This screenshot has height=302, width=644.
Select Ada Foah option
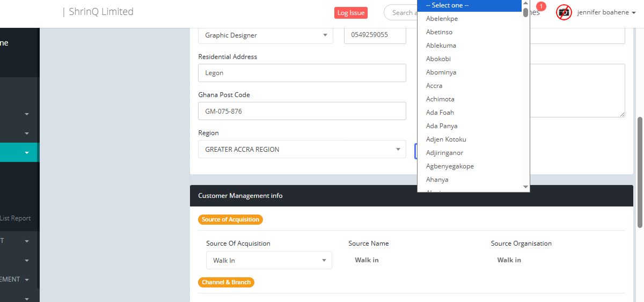[x=440, y=113]
